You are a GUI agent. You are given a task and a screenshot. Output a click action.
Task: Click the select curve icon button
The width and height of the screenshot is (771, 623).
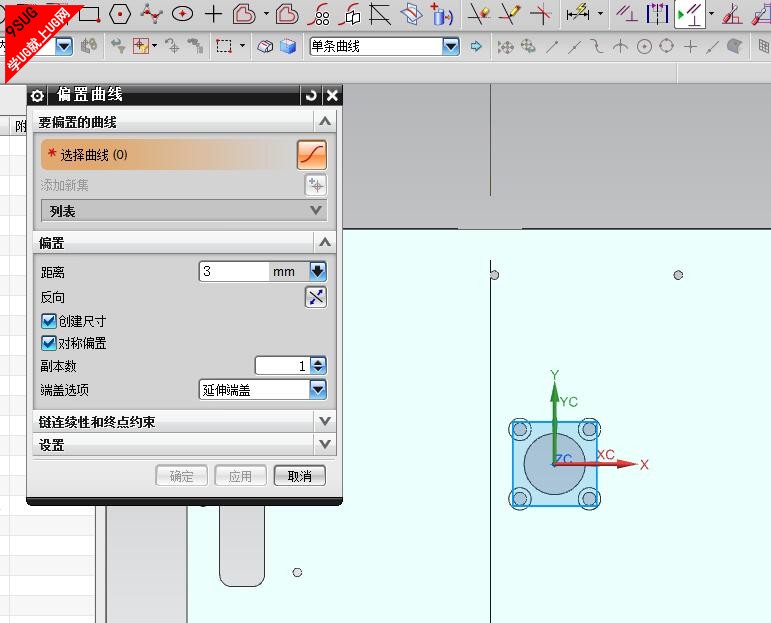(x=312, y=155)
